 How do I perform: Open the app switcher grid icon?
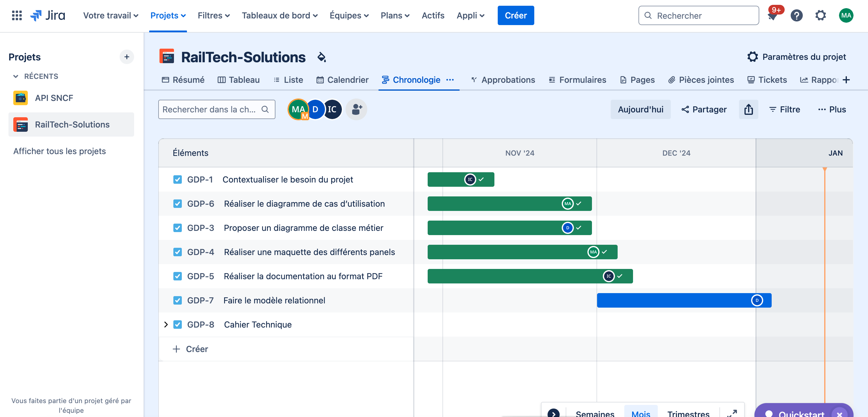[x=17, y=15]
